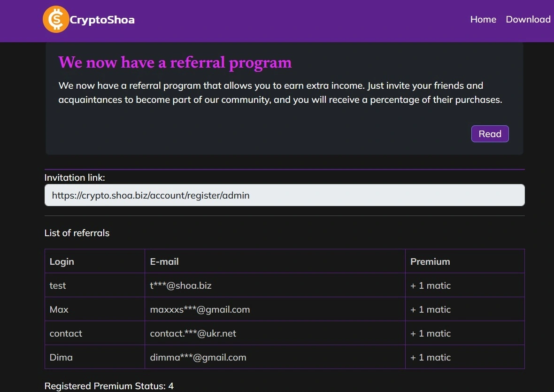Select the 'contact' login cell
The width and height of the screenshot is (554, 392).
click(95, 333)
